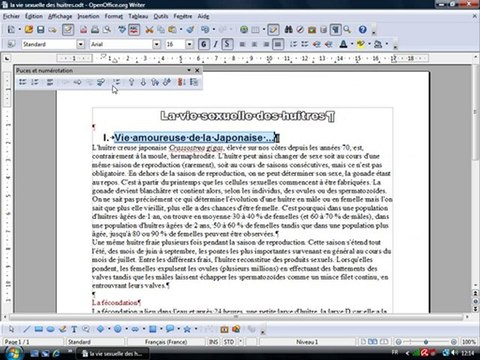Screen dimensions: 480x360
Task: Click the Paste clipboard icon
Action: [x=172, y=30]
